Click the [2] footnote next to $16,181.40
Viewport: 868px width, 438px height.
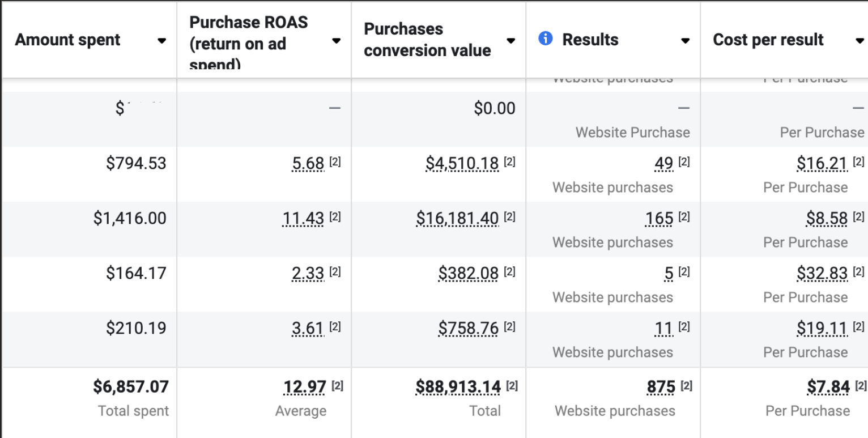pyautogui.click(x=509, y=218)
